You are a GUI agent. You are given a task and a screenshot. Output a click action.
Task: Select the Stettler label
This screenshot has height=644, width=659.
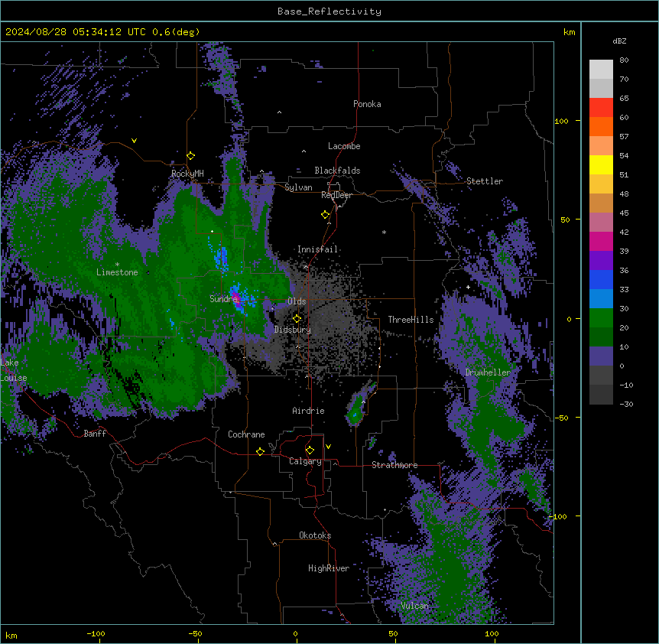point(485,181)
